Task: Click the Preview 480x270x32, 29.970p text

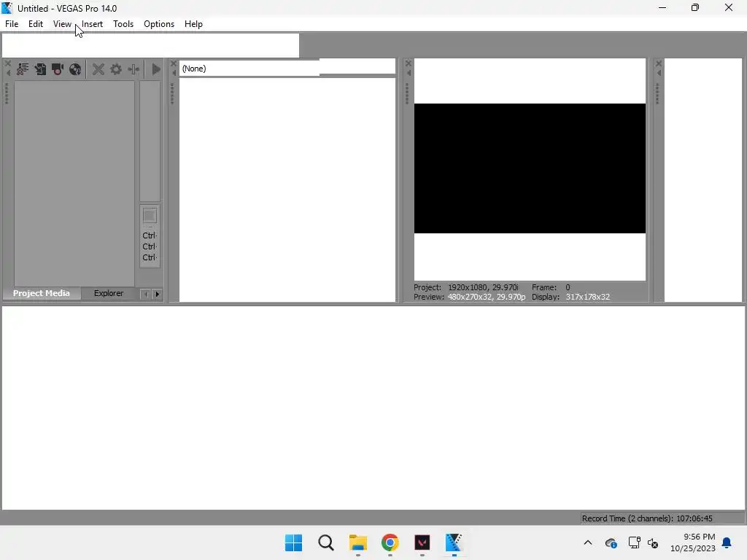Action: coord(469,297)
